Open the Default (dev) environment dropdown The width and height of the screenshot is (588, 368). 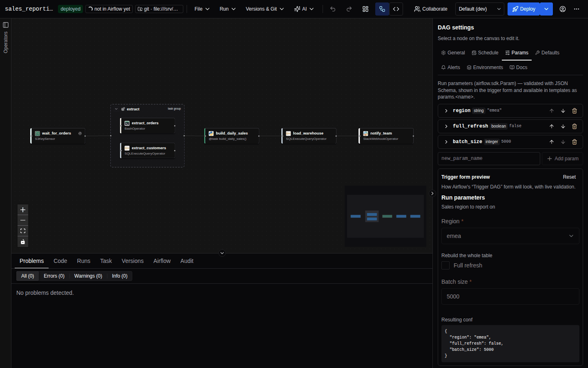click(x=480, y=9)
